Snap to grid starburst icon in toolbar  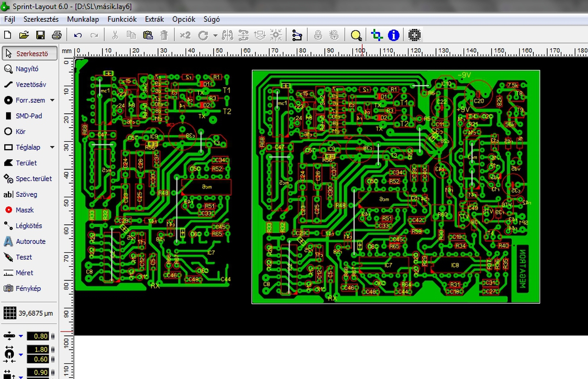tap(276, 35)
